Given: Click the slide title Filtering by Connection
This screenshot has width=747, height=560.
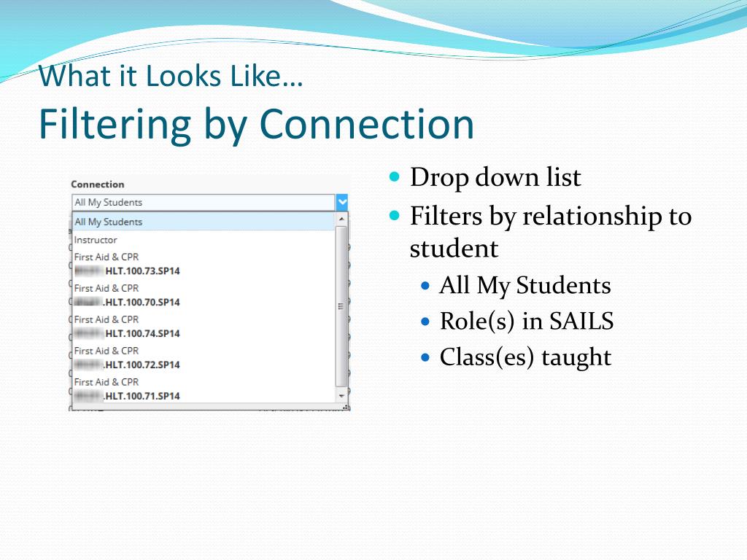Looking at the screenshot, I should click(256, 124).
